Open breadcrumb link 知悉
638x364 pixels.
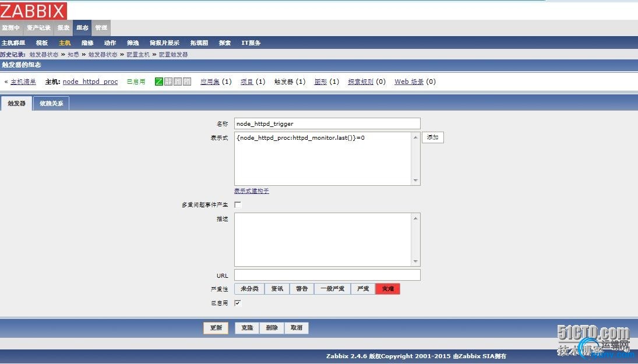[x=73, y=55]
